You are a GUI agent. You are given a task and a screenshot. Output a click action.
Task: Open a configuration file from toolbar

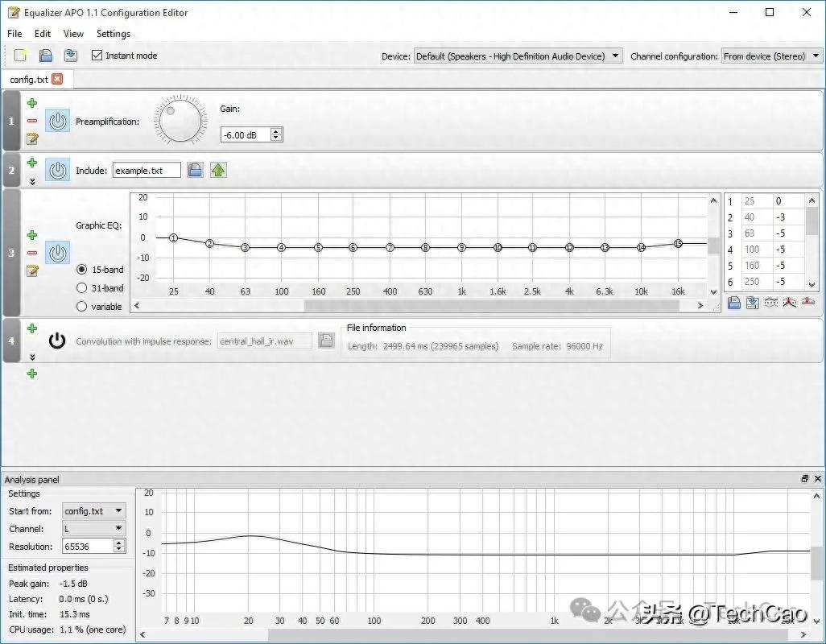[46, 56]
